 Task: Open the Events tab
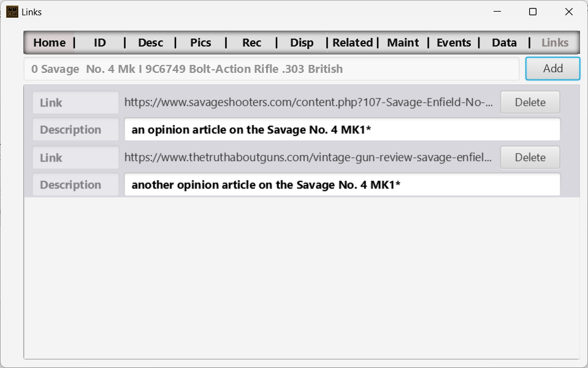tap(454, 43)
